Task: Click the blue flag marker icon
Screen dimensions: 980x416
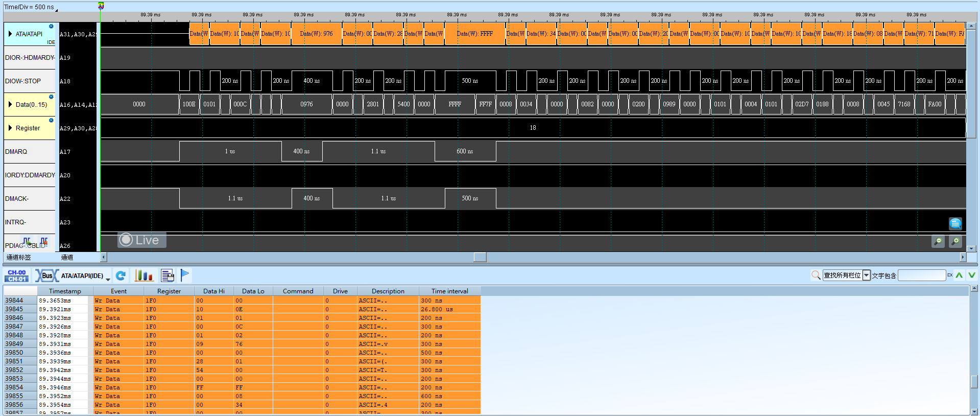Action: [x=185, y=275]
